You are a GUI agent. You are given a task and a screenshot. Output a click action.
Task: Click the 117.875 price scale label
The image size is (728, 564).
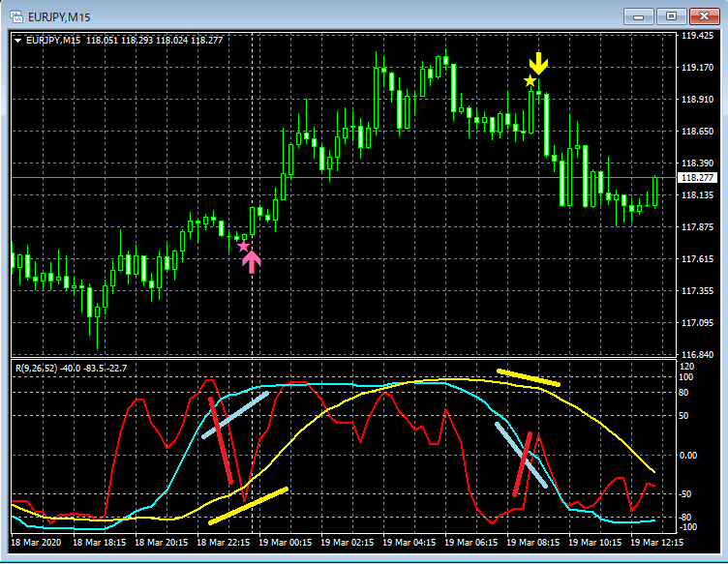point(697,226)
